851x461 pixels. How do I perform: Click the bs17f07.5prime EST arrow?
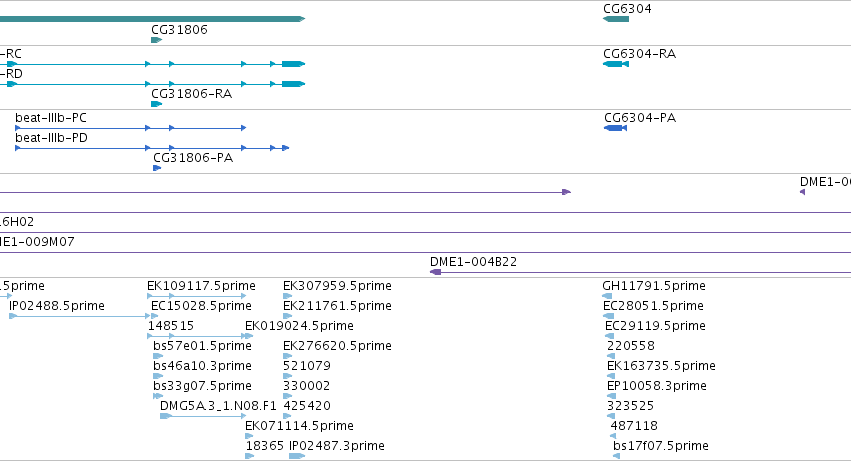tap(617, 456)
